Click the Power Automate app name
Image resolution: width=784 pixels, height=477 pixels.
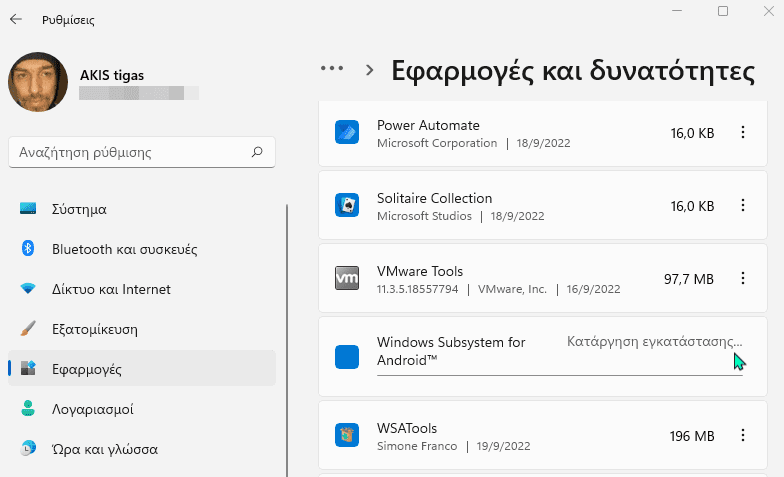428,125
